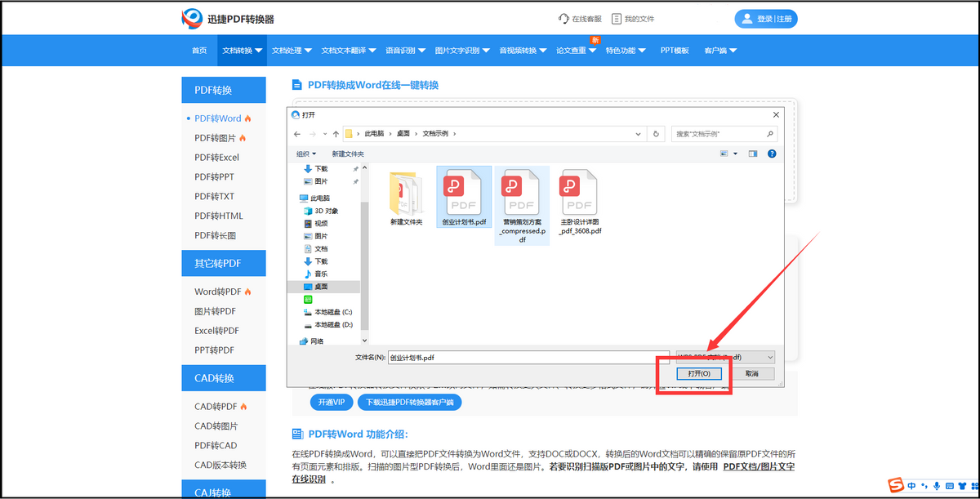Select CAD转图片 in the sidebar
The image size is (980, 499).
pos(216,425)
